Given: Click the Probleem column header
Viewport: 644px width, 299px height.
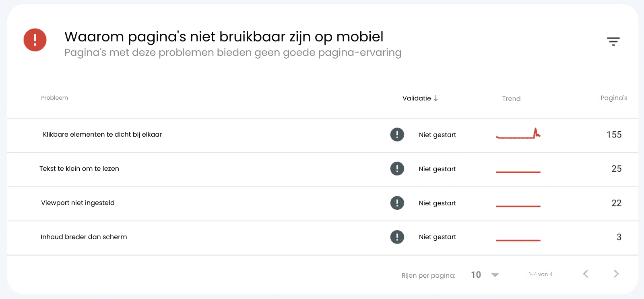Looking at the screenshot, I should [54, 98].
